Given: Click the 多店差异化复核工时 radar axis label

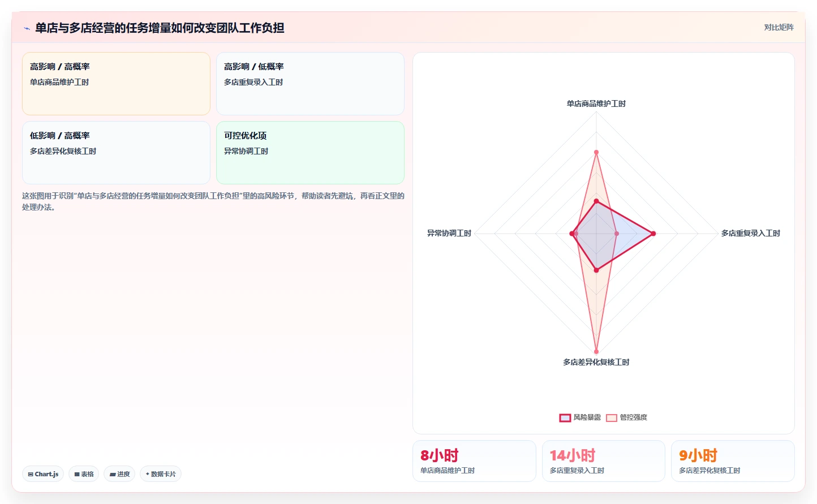Looking at the screenshot, I should click(596, 362).
